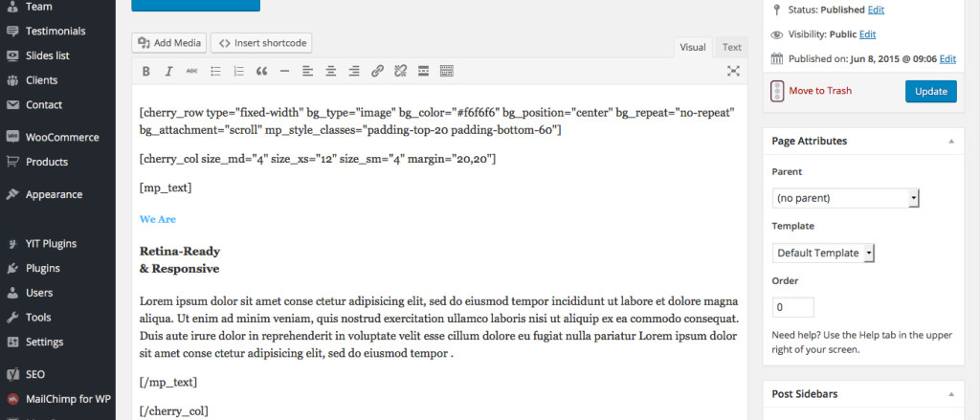Open the Parent page dropdown
Image resolution: width=980 pixels, height=420 pixels.
845,198
